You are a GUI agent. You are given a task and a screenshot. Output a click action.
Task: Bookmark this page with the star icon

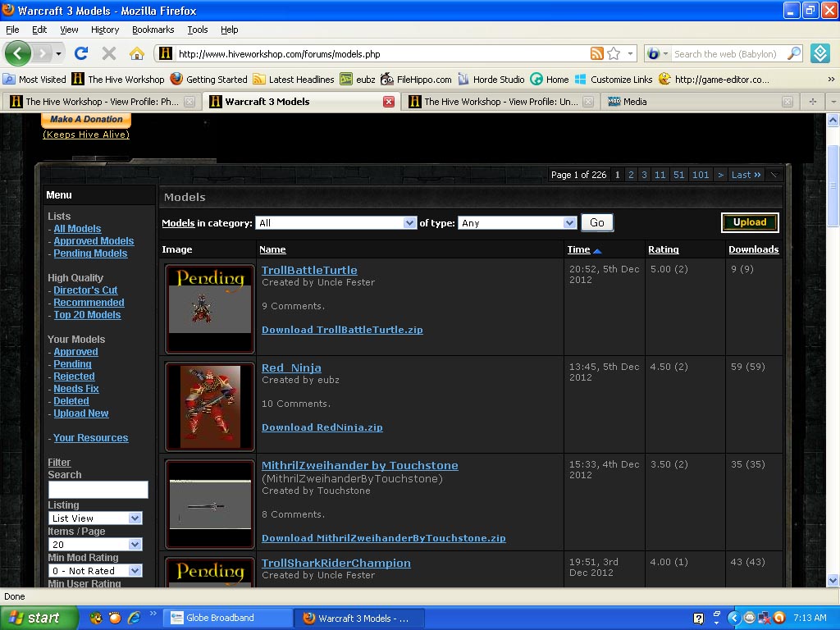click(614, 53)
